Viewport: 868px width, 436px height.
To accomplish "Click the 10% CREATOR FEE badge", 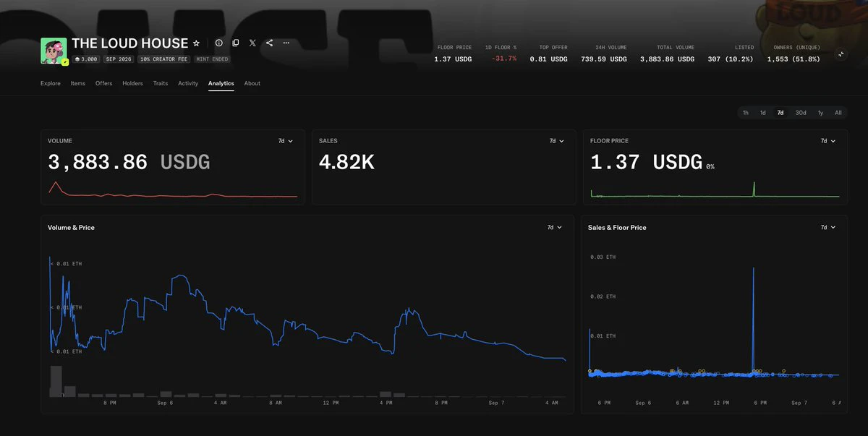I will click(x=163, y=59).
